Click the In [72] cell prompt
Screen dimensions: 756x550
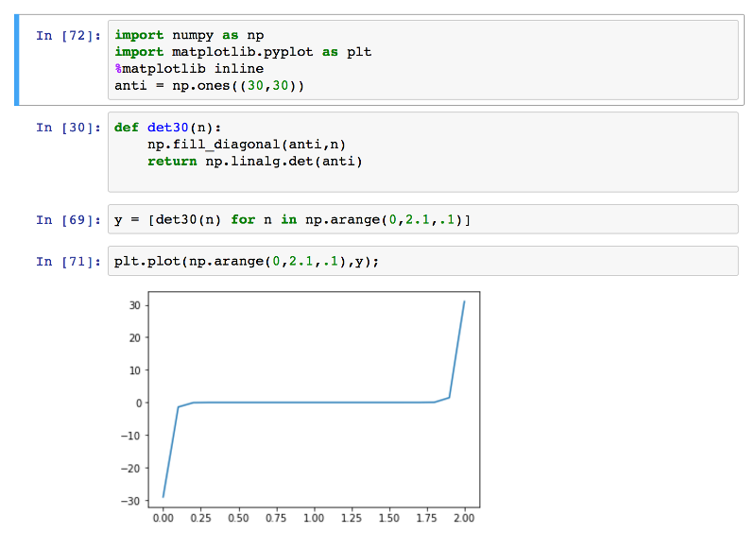click(x=68, y=36)
